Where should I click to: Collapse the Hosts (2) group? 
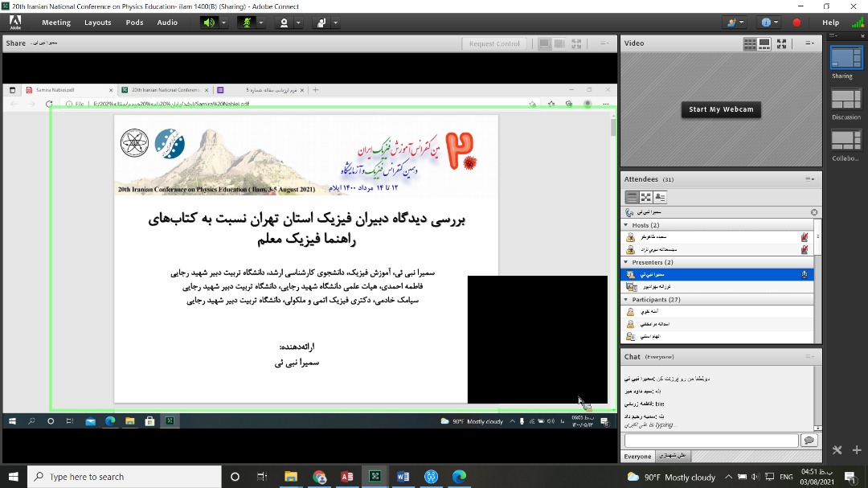point(626,225)
